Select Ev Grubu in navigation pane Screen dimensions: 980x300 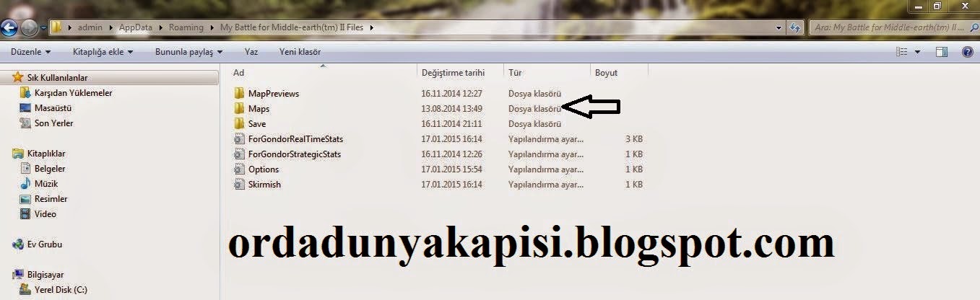pyautogui.click(x=44, y=244)
